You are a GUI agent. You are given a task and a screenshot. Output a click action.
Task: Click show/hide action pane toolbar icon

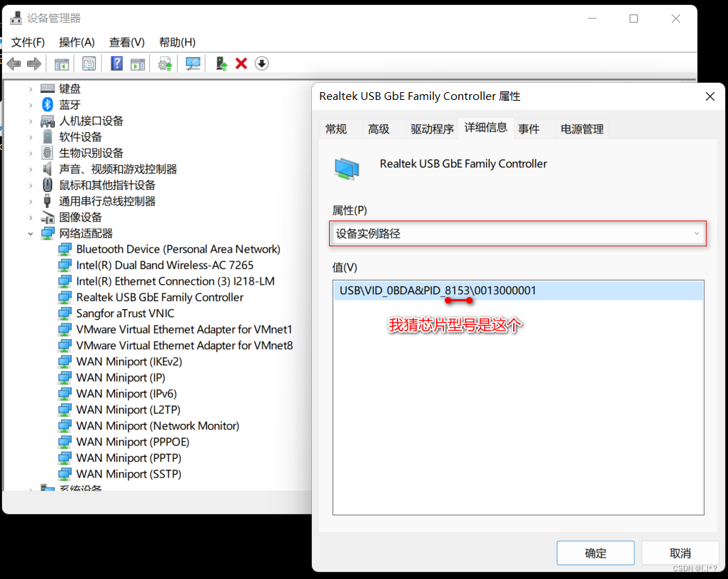click(138, 64)
